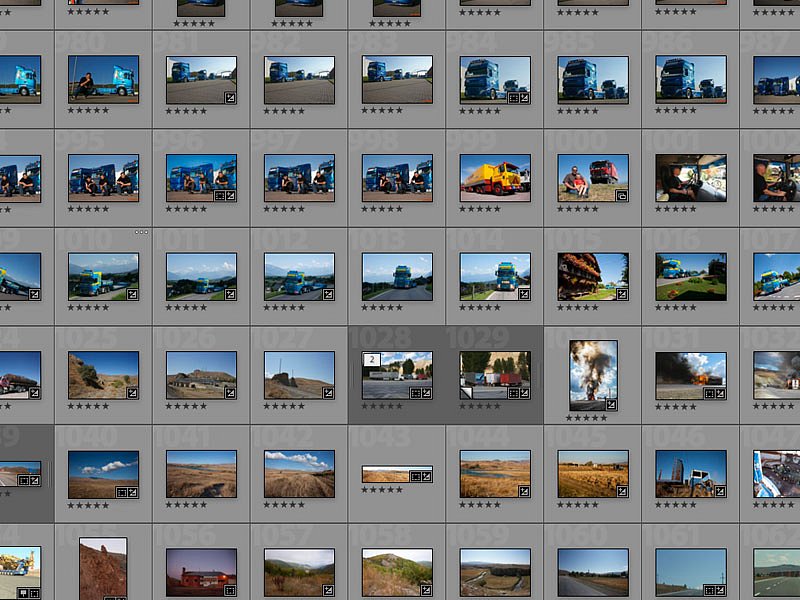Select thumbnail 982 of parked blue trucks

299,80
